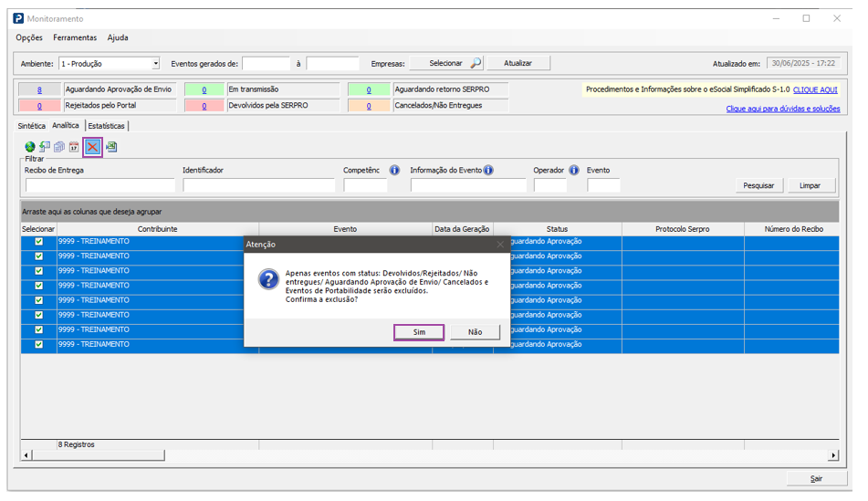Switch to the Sintética tab

click(32, 126)
